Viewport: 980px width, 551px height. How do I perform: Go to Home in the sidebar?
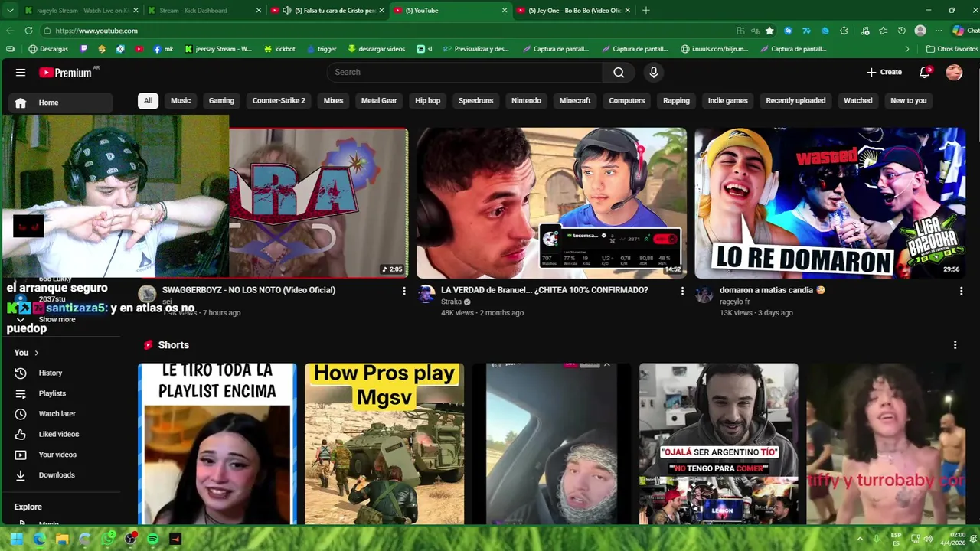pyautogui.click(x=60, y=103)
